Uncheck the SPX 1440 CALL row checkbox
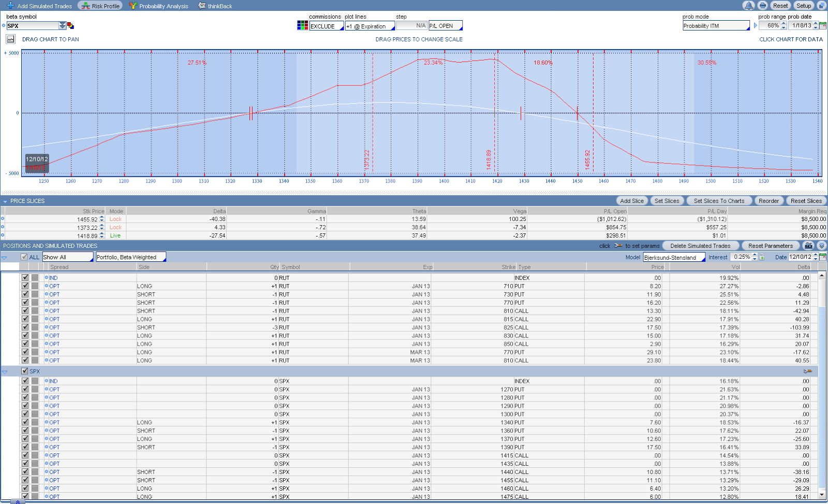This screenshot has height=504, width=828. (25, 472)
